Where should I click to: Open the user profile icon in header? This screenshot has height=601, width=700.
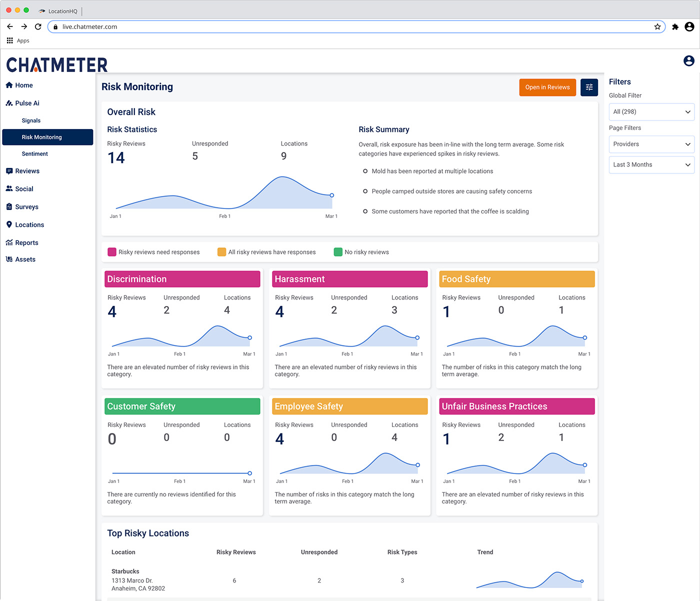tap(688, 61)
